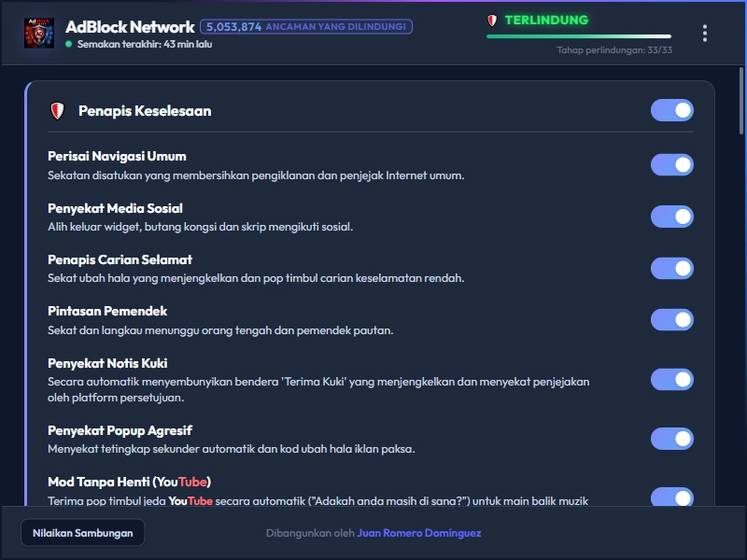
Task: Click the Penyekat Popup Agresif title
Action: pos(120,430)
